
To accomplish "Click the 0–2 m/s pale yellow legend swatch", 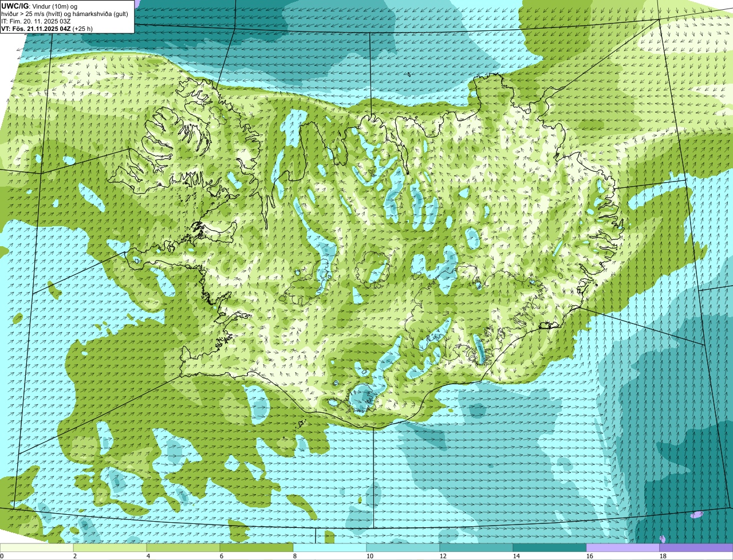I will pyautogui.click(x=37, y=548).
